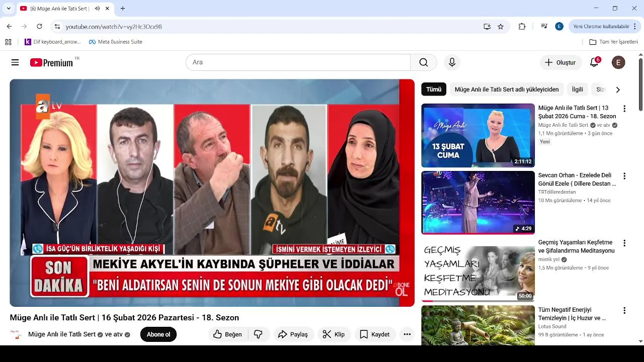Open notifications bell icon
Screen dimensions: 644x362
click(594, 62)
